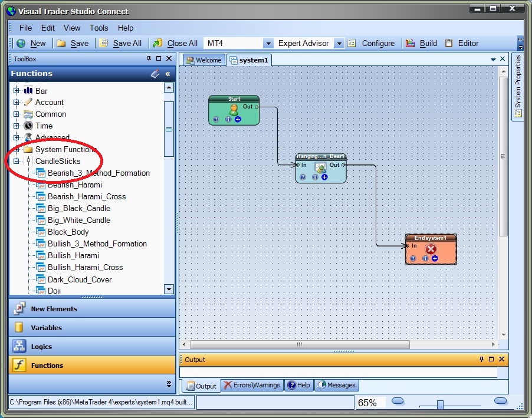The image size is (532, 418).
Task: Open the Help tab in Output panel
Action: (x=298, y=385)
